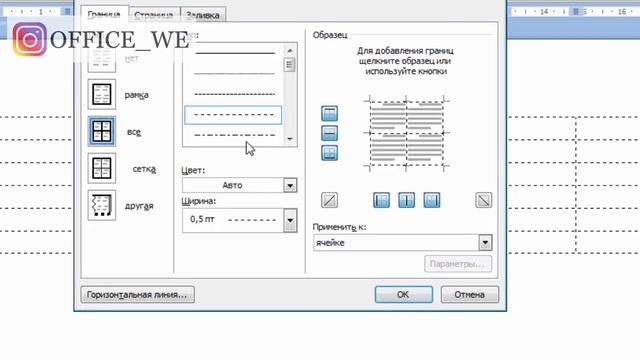Click the line style scrollbar thumb
The image size is (640, 360).
(x=290, y=65)
